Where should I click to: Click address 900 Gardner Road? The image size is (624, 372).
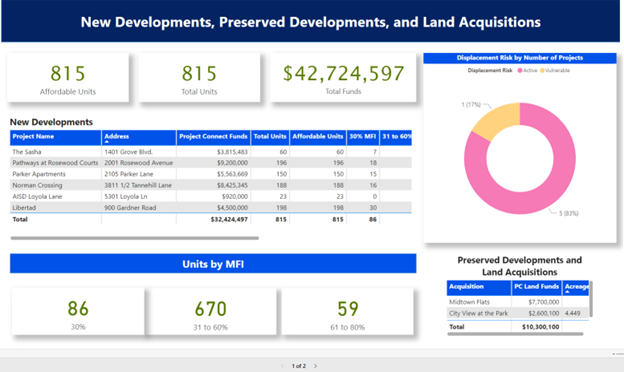(130, 207)
